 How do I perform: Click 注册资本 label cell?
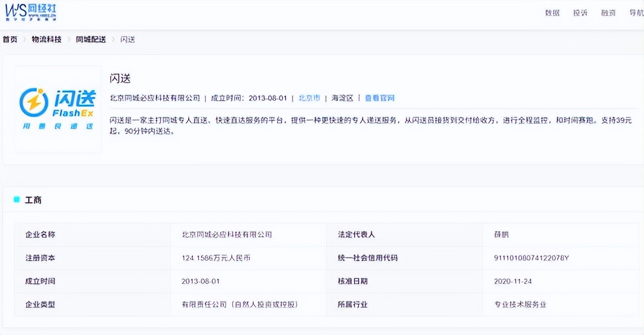tap(92, 258)
